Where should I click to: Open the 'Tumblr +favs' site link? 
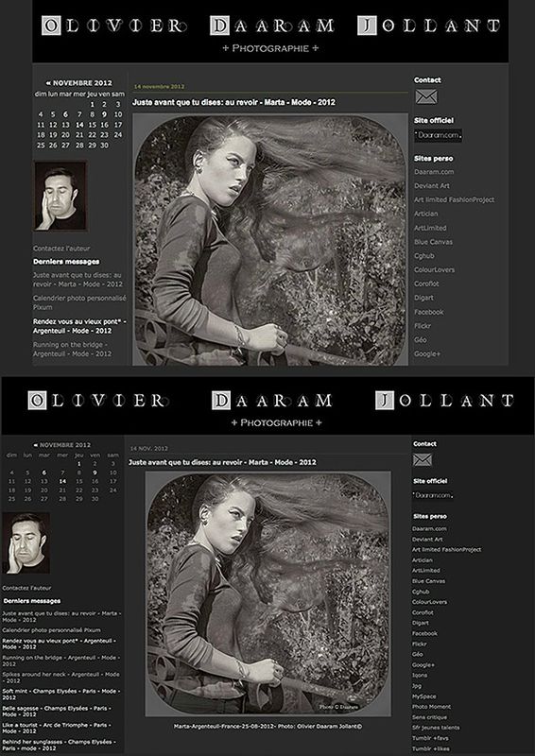pos(428,738)
